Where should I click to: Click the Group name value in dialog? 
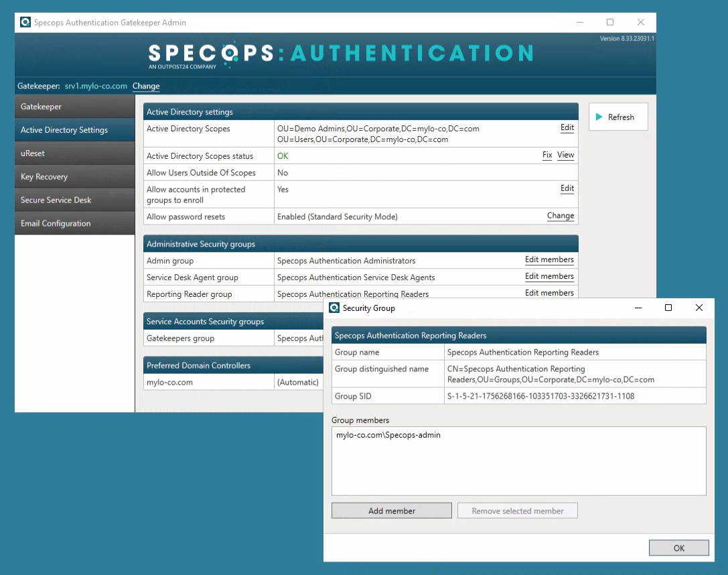pyautogui.click(x=523, y=353)
